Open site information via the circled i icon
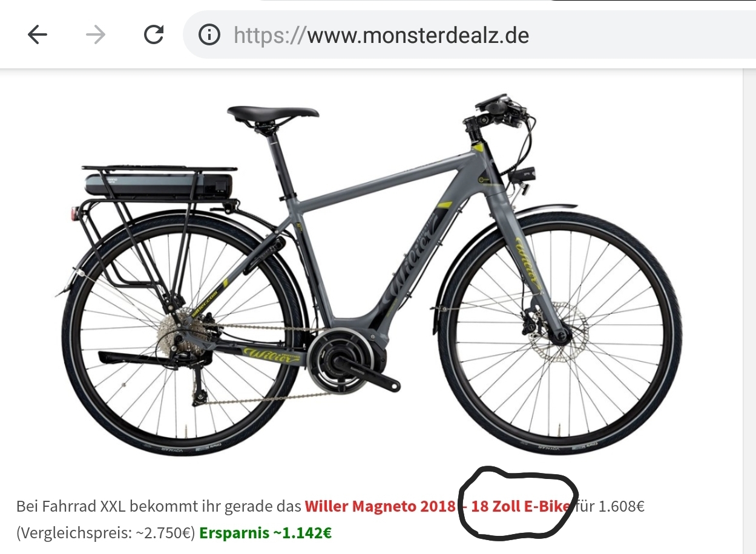756x554 pixels. [209, 35]
